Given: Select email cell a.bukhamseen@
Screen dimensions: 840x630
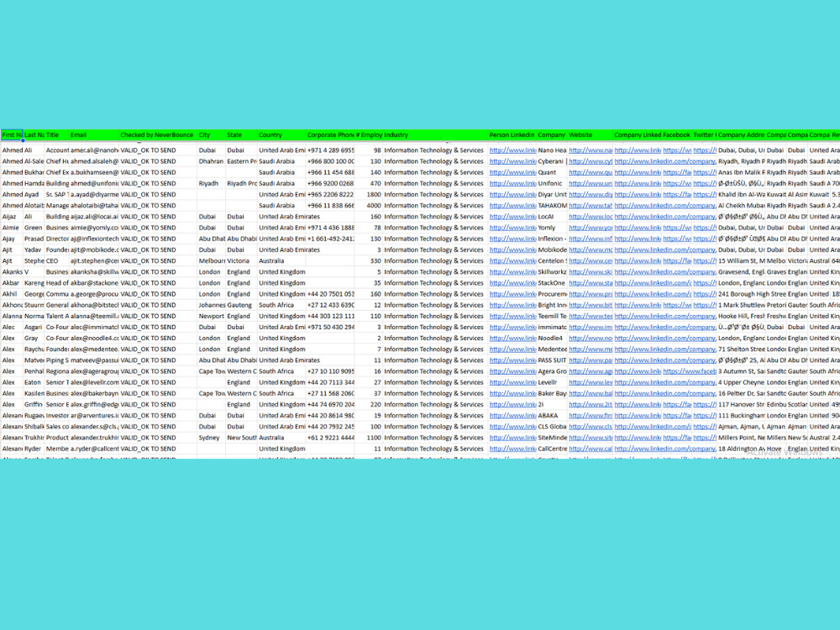Looking at the screenshot, I should point(94,172).
